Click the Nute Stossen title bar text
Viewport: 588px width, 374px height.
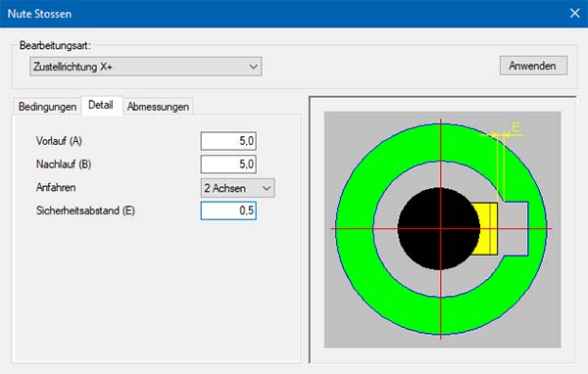[39, 14]
